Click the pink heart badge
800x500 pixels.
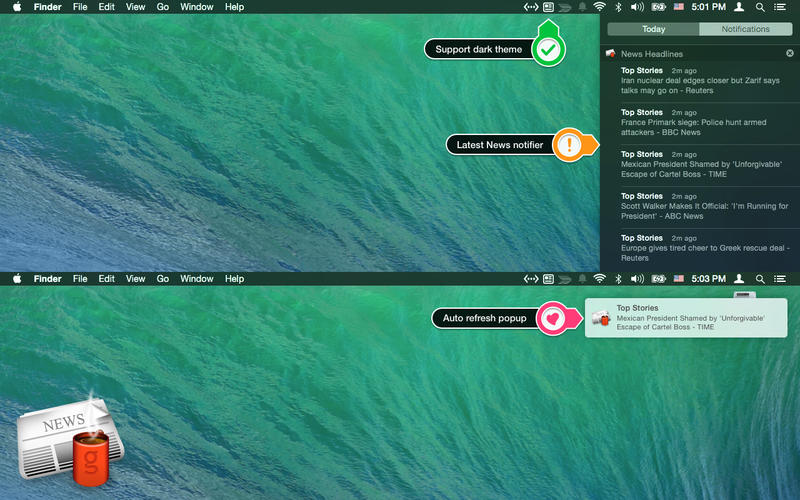click(x=553, y=318)
